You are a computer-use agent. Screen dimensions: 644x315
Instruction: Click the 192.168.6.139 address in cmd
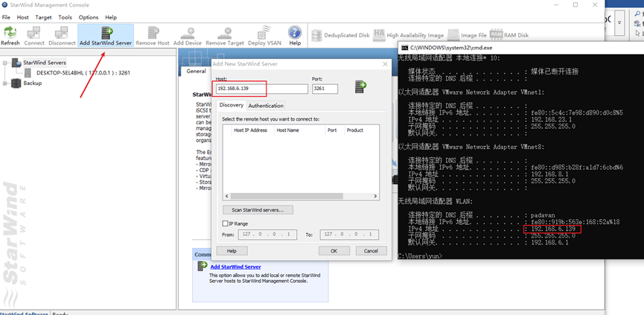point(555,229)
